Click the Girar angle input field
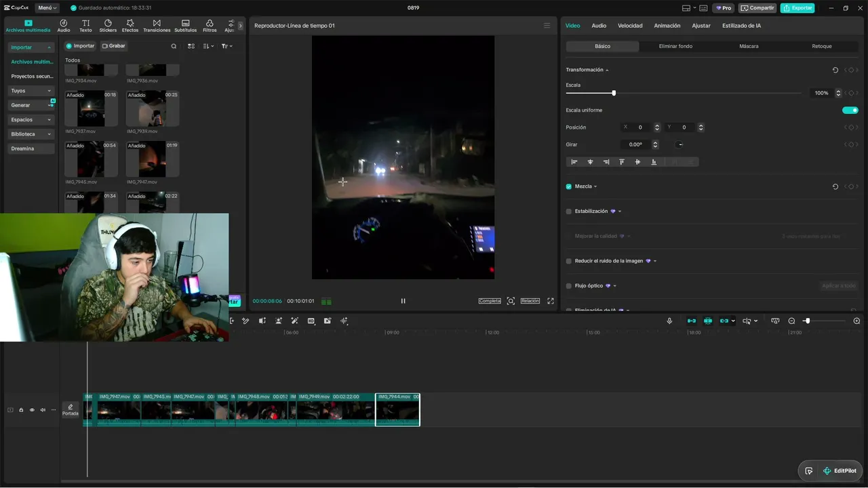The width and height of the screenshot is (868, 488). click(x=635, y=144)
